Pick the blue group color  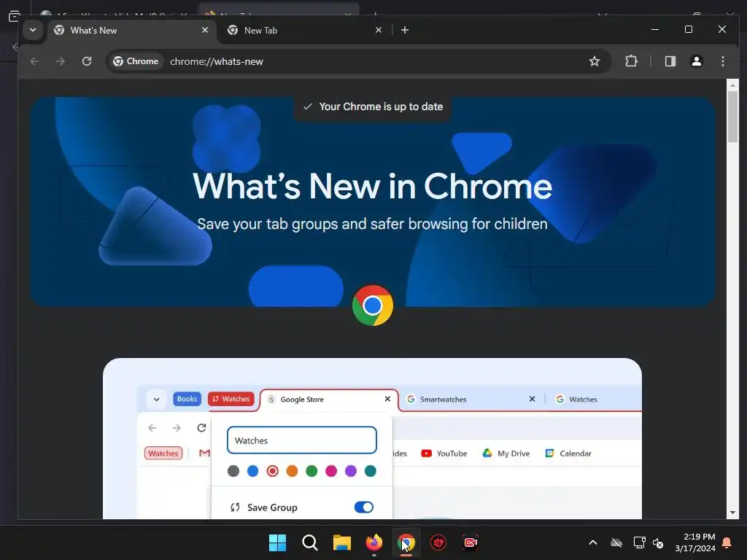[253, 471]
